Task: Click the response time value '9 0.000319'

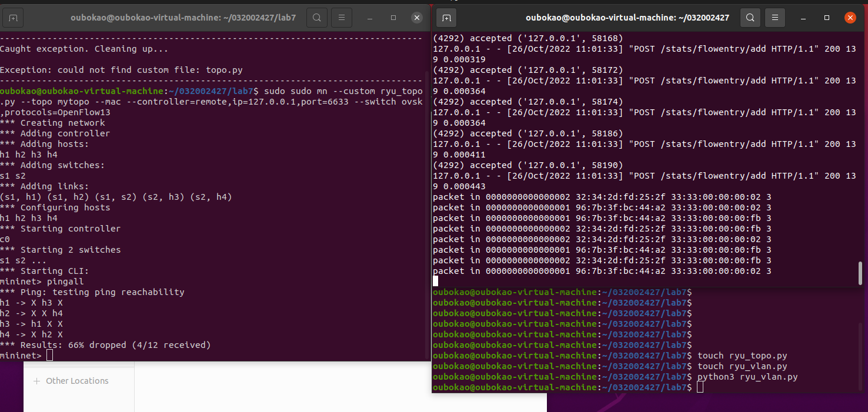Action: coord(459,59)
